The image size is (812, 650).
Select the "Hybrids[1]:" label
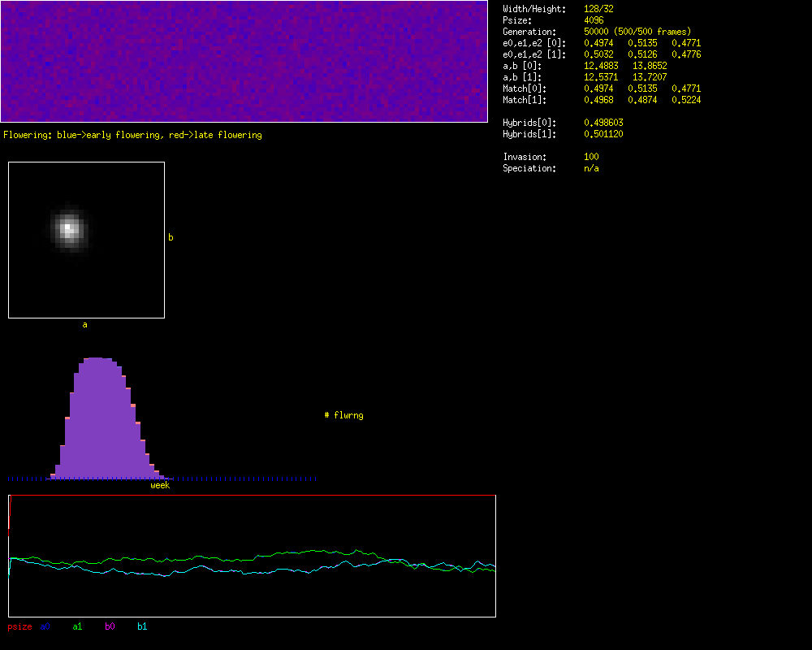click(x=529, y=135)
